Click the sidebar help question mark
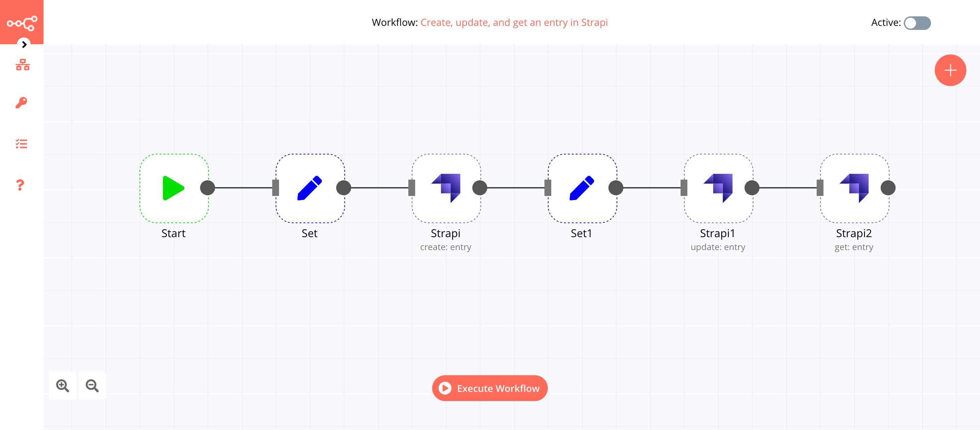 (x=21, y=184)
